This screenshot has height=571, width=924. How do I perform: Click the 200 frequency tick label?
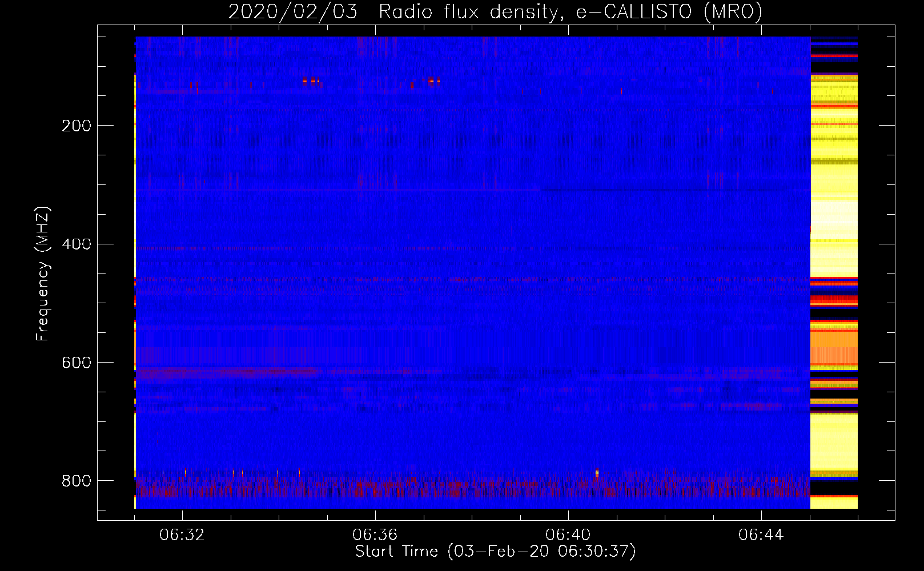pyautogui.click(x=77, y=126)
